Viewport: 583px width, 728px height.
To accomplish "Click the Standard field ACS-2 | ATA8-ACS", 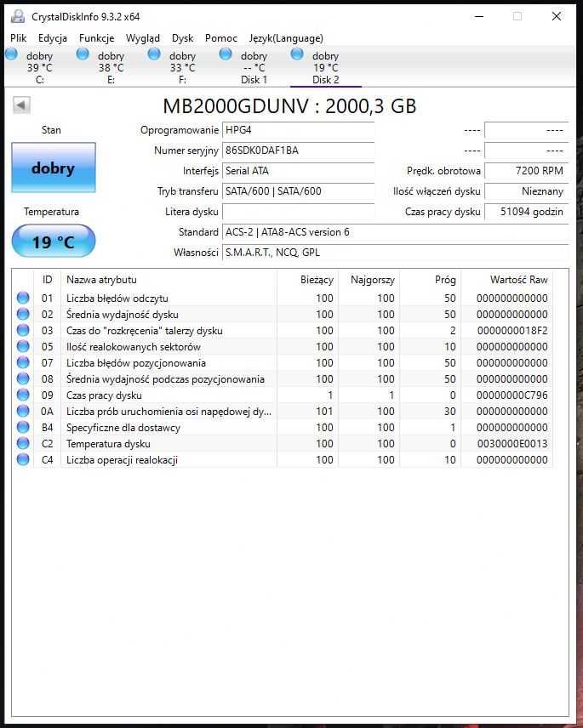I will tap(395, 232).
